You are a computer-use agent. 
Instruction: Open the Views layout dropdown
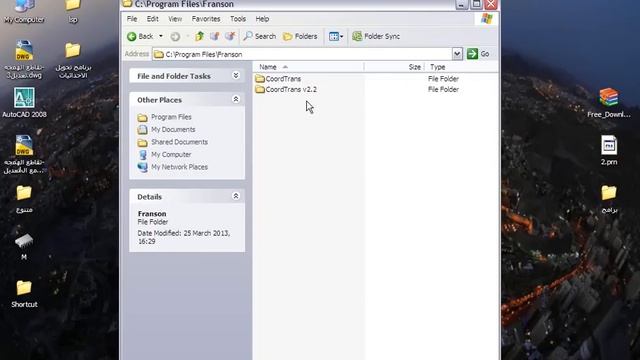pyautogui.click(x=336, y=36)
